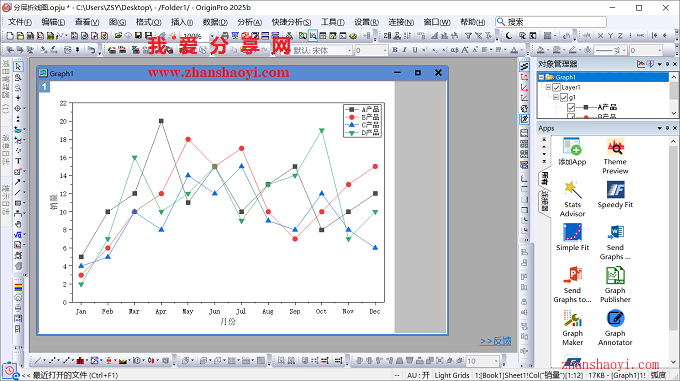Uncheck the Layer1 visibility checkbox

556,88
